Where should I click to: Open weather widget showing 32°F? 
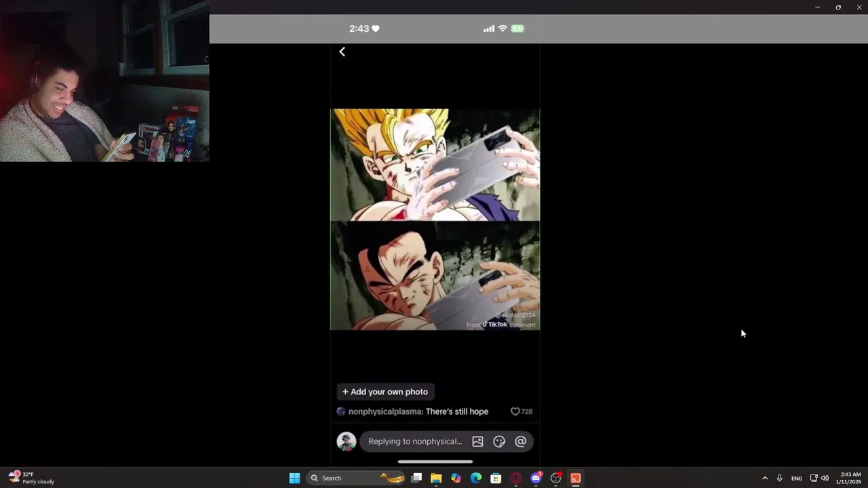click(31, 478)
